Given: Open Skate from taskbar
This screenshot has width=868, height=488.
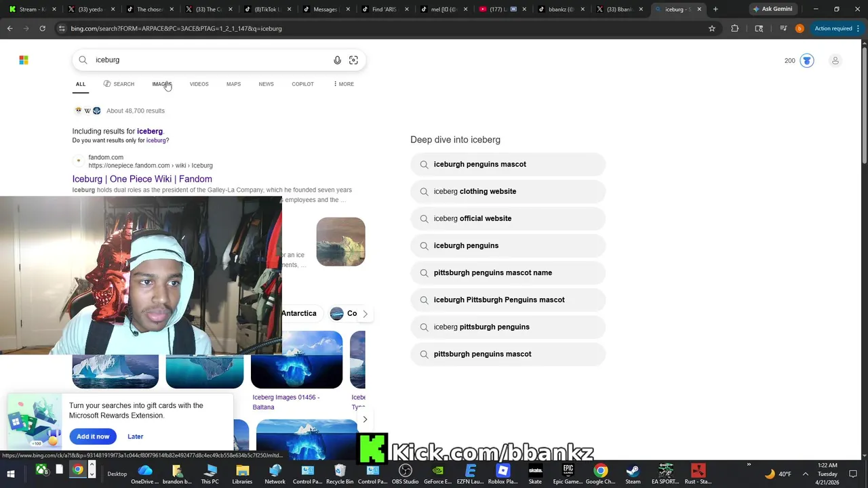Looking at the screenshot, I should pyautogui.click(x=535, y=474).
